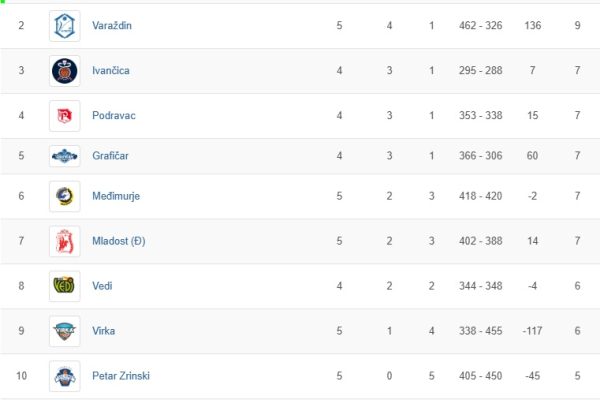This screenshot has width=600, height=400.
Task: Open the Međimurje club logo
Action: point(65,196)
